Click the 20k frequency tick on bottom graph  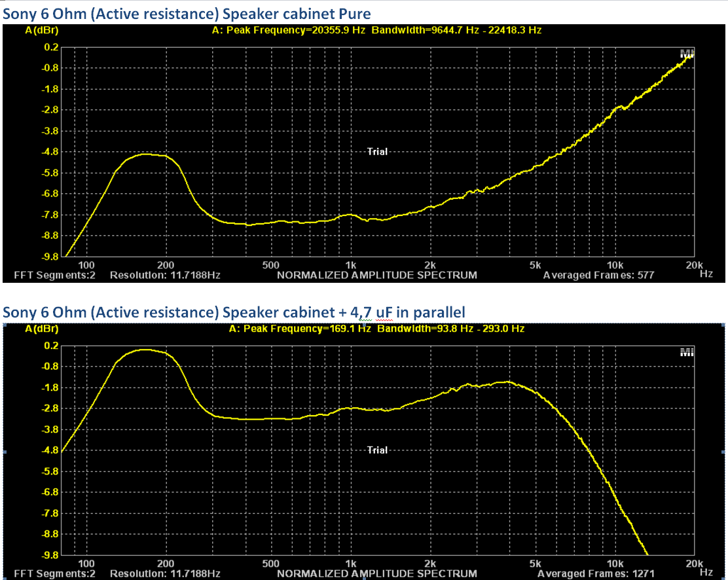[693, 564]
